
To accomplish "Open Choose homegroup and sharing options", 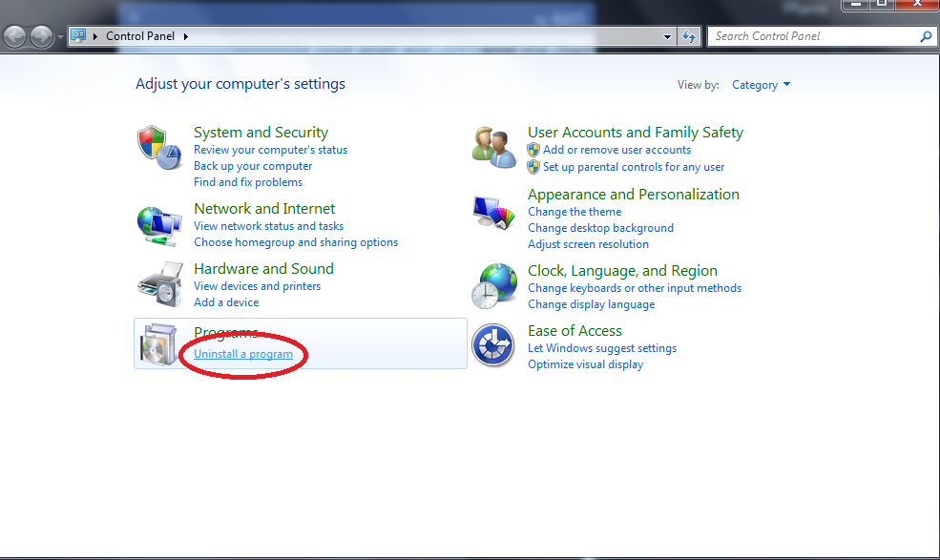I will 296,242.
